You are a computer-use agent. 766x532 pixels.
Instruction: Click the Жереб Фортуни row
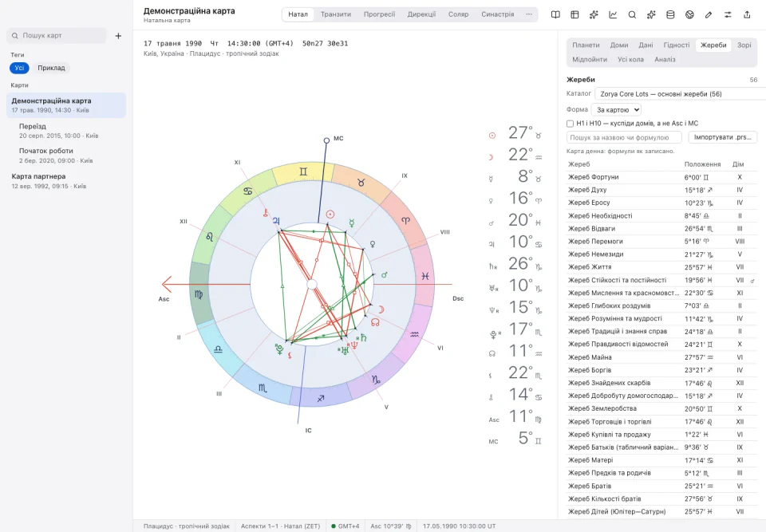(x=662, y=177)
